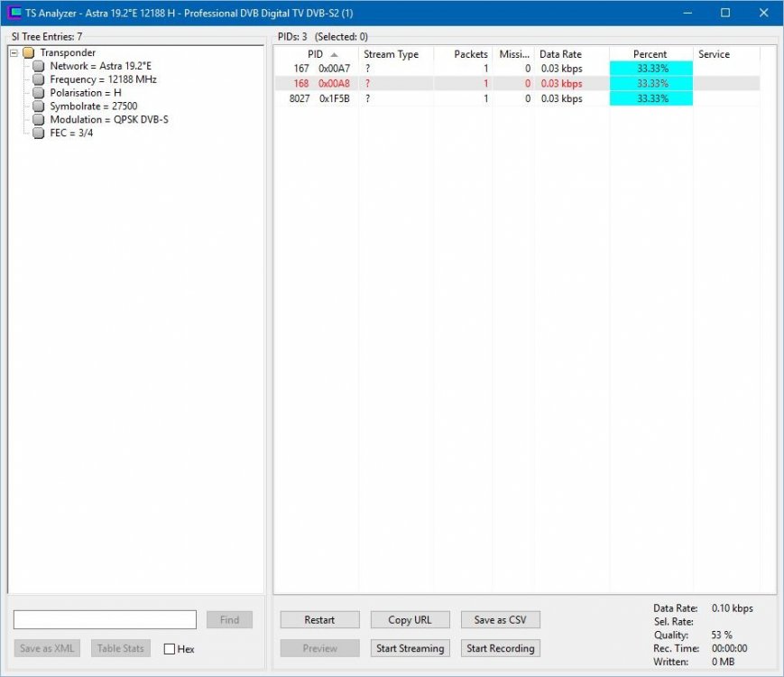Click the Transponder folder icon

pos(29,52)
